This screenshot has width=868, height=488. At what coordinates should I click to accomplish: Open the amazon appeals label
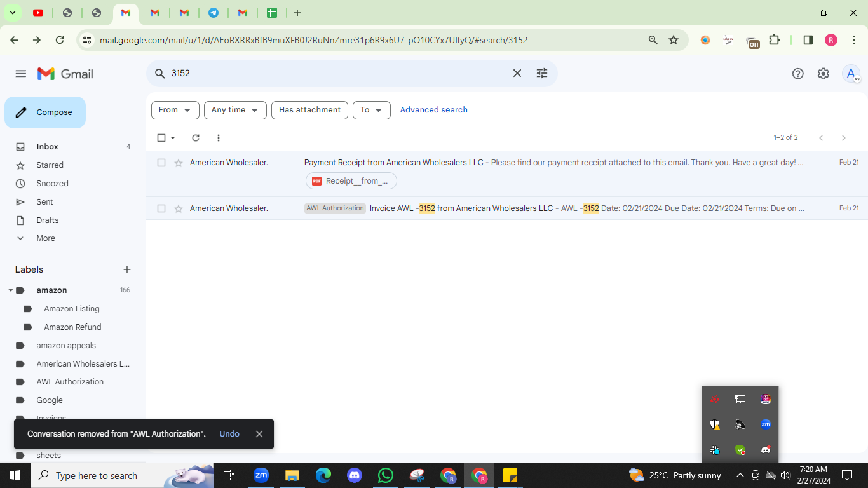click(66, 346)
